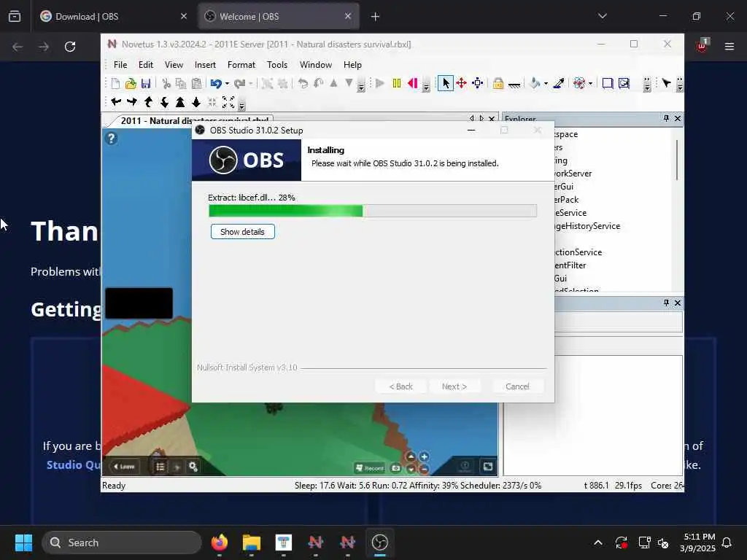Switch to the Welcome | OBS browser tab
This screenshot has width=747, height=560.
[x=278, y=16]
